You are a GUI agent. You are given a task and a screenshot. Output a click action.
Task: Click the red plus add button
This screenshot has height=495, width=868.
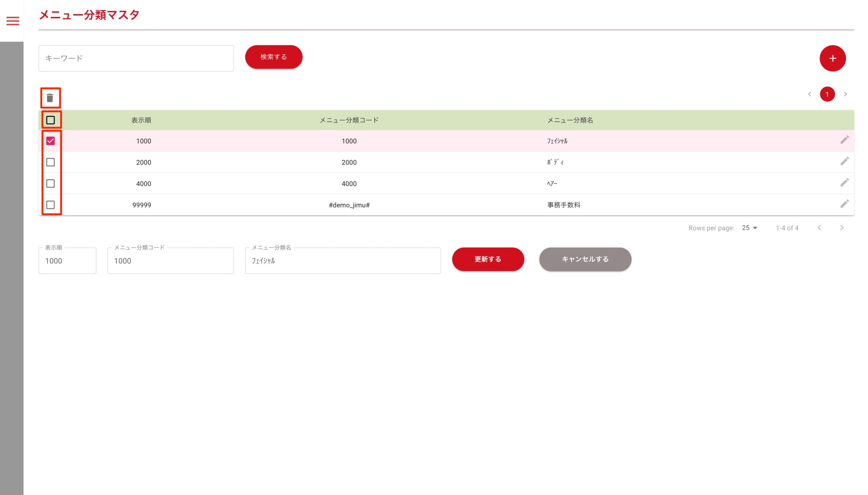pyautogui.click(x=832, y=58)
